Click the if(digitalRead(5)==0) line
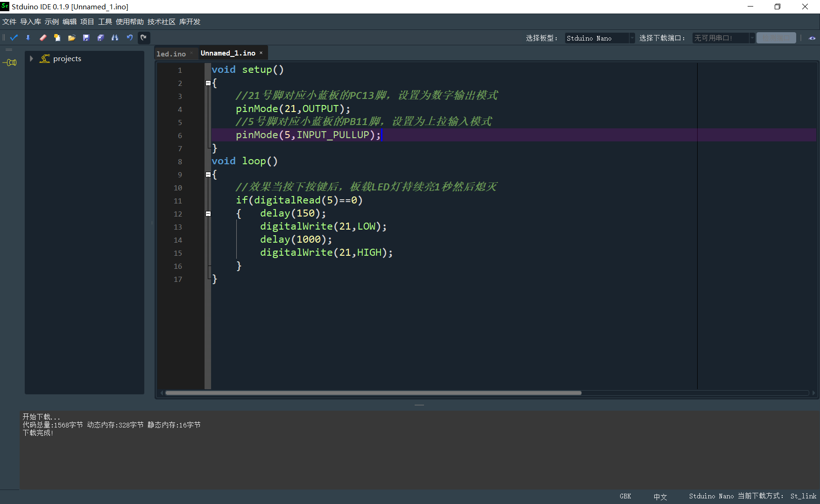 pos(299,200)
